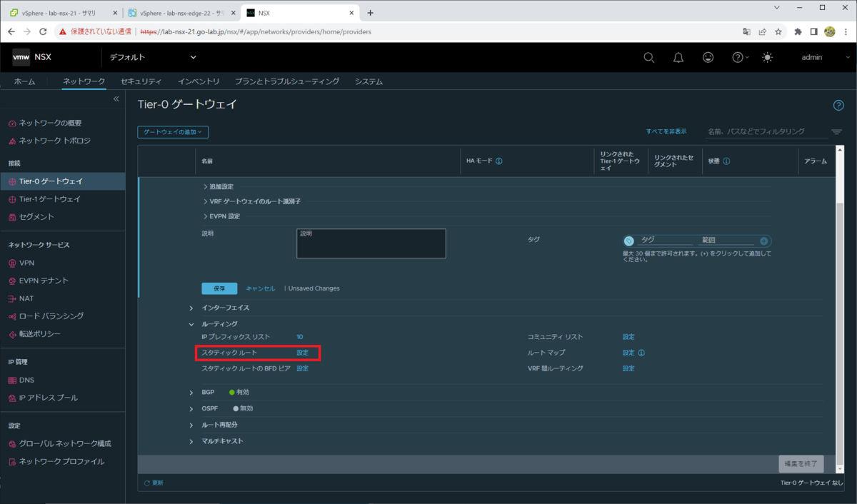Open NAT in sidebar
857x504 pixels.
click(x=26, y=298)
